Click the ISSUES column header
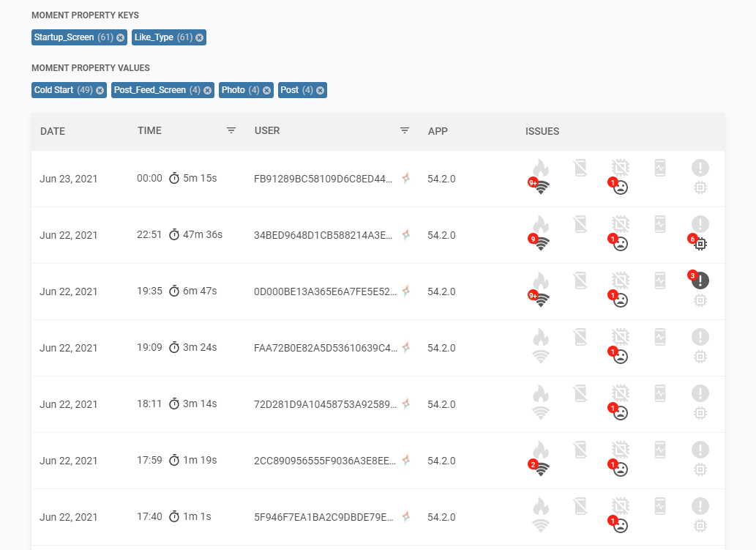This screenshot has height=550, width=756. (542, 131)
